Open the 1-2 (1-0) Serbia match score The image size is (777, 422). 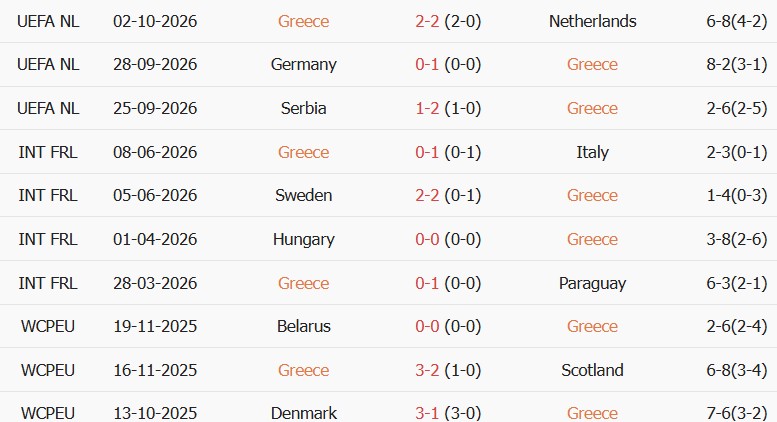click(448, 108)
